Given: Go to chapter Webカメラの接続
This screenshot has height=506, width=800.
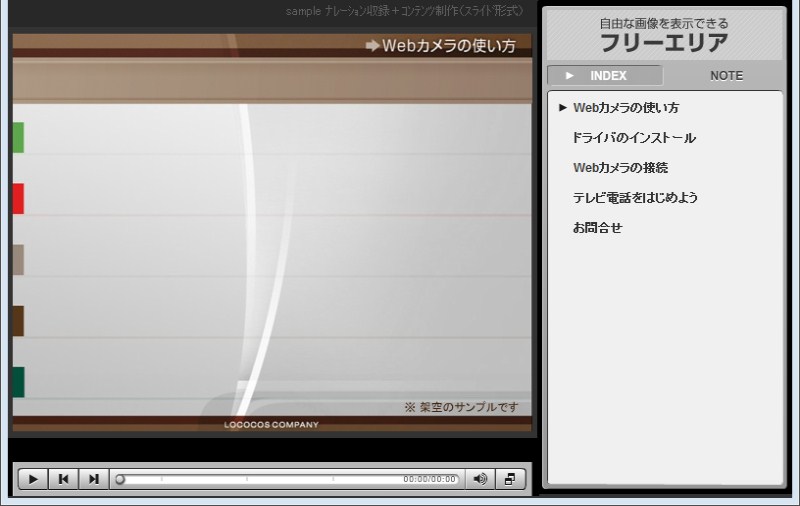Looking at the screenshot, I should click(x=620, y=167).
